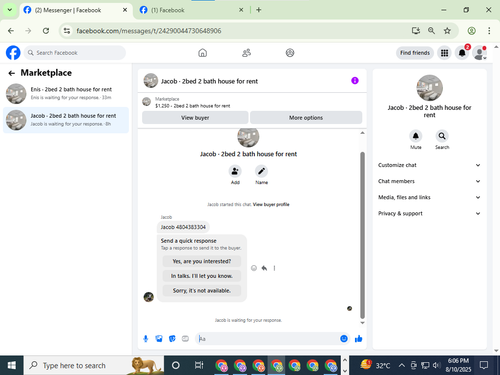The height and width of the screenshot is (375, 500).
Task: Click the View buyer button
Action: point(195,118)
